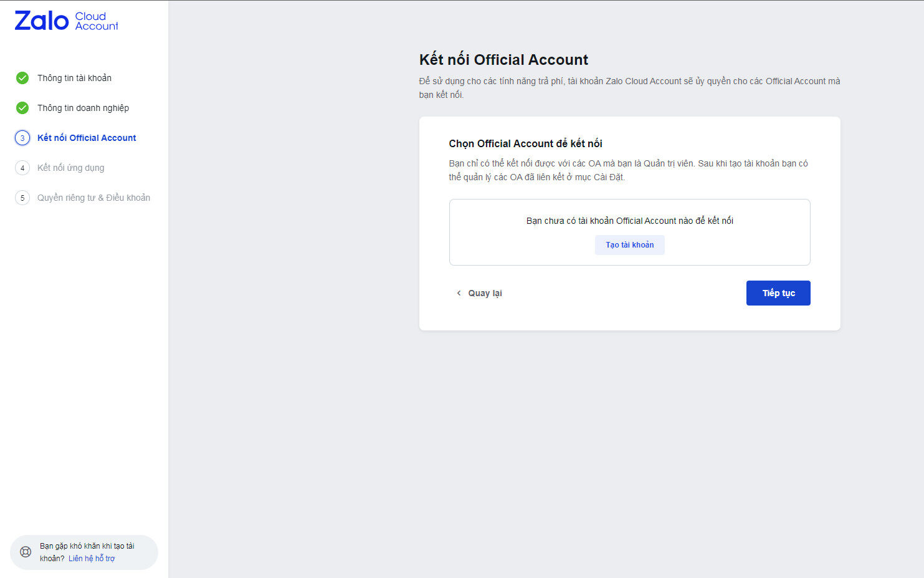
Task: Go to Thông tin tài khoản step
Action: click(74, 78)
